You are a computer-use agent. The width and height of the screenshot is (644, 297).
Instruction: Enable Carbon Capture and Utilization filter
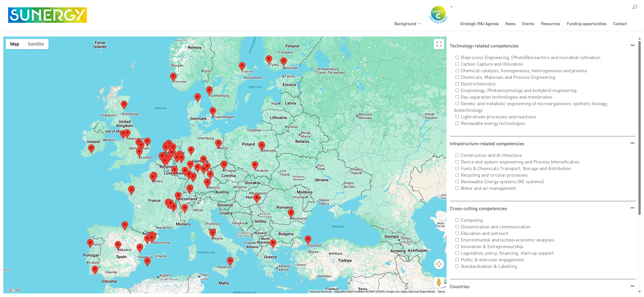pos(457,64)
